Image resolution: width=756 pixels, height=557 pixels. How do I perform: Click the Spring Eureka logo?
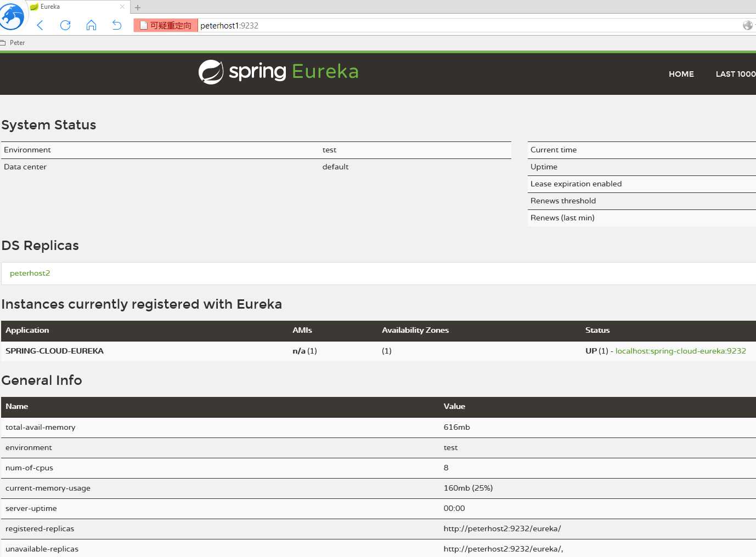click(278, 72)
